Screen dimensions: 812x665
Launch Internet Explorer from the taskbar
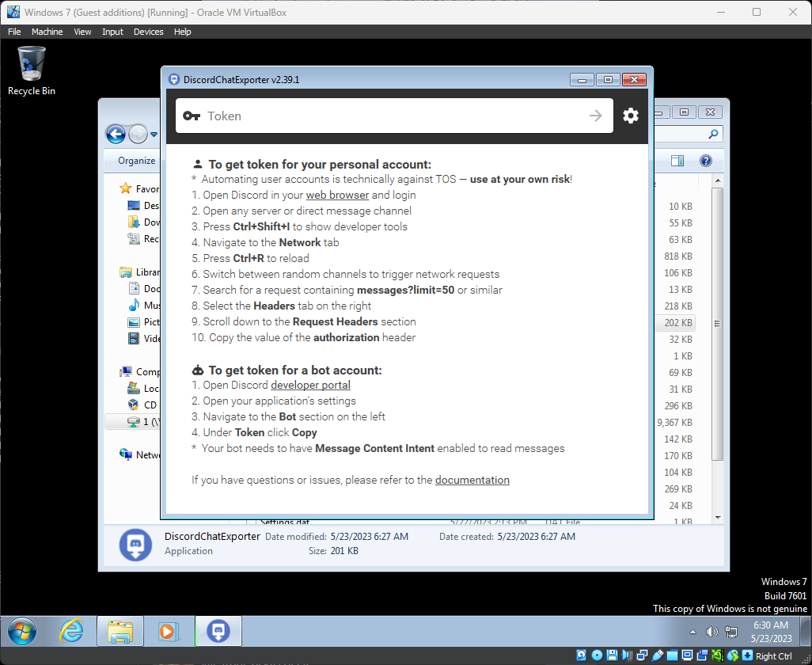(x=70, y=631)
